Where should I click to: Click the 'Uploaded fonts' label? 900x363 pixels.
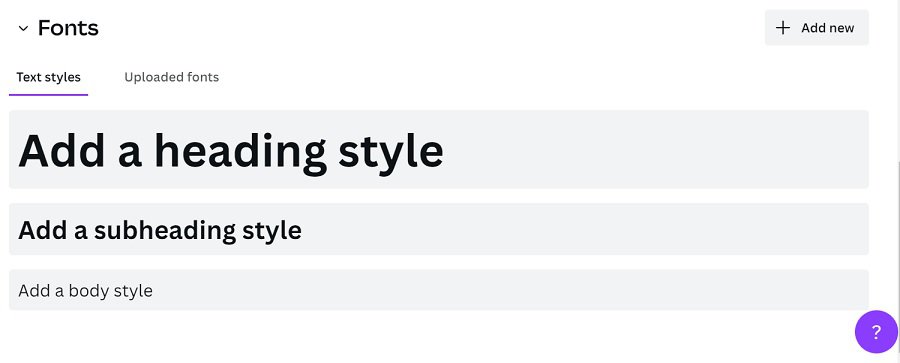point(172,77)
